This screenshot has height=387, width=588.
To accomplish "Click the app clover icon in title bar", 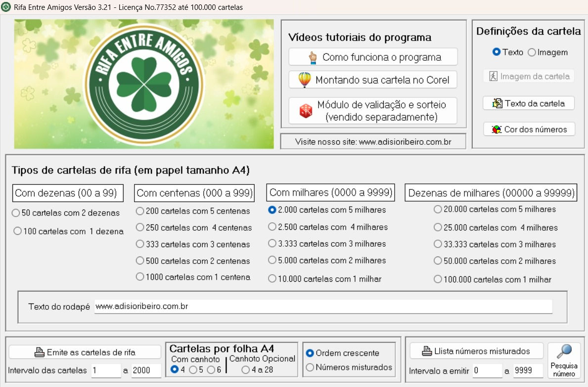I will pyautogui.click(x=6, y=7).
